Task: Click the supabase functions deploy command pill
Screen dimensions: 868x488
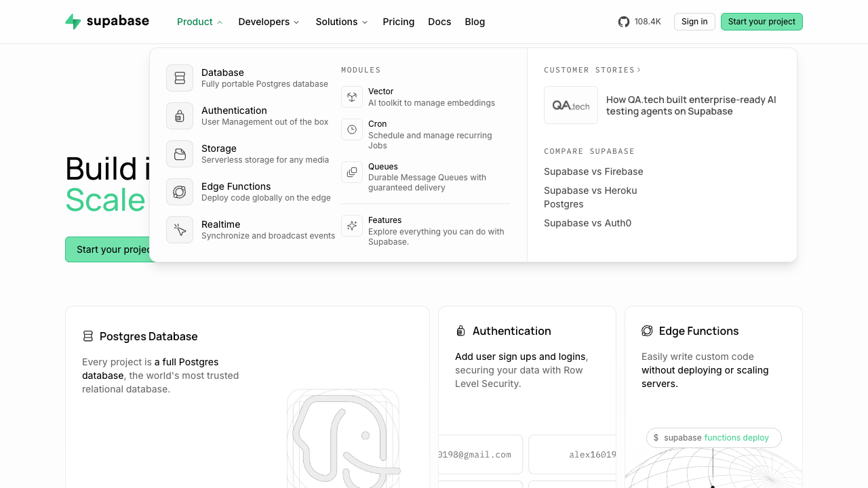Action: pyautogui.click(x=713, y=438)
